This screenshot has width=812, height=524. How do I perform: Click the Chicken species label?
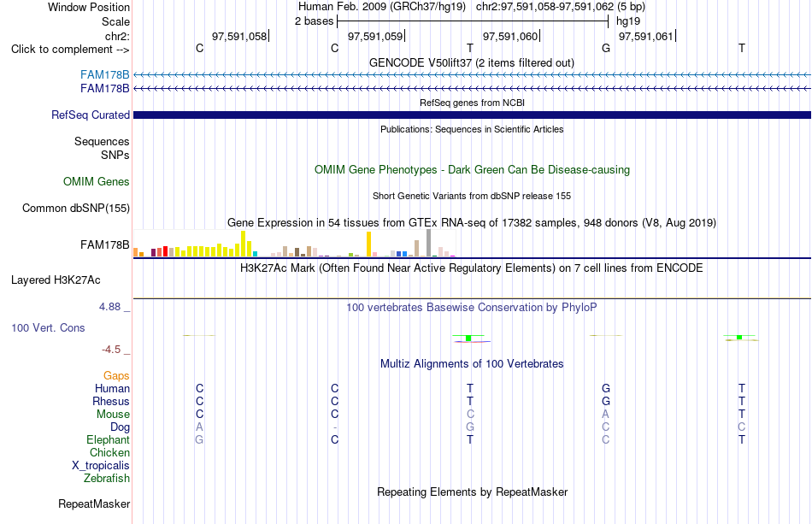click(x=109, y=452)
